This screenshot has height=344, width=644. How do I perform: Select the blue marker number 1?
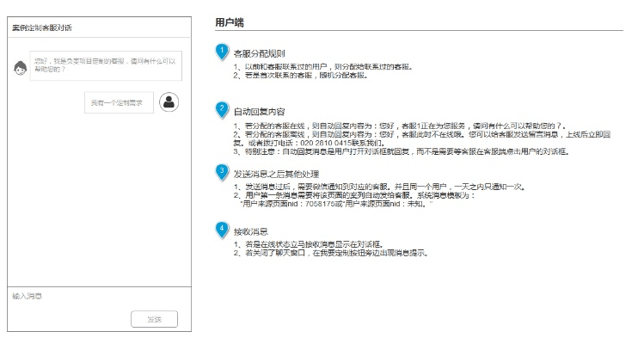click(222, 52)
